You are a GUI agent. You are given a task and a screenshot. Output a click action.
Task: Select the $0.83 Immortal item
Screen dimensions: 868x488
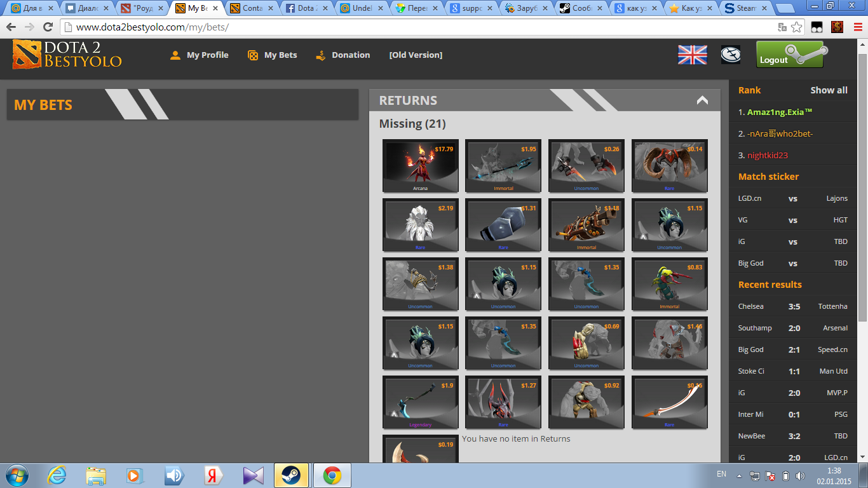click(x=670, y=284)
